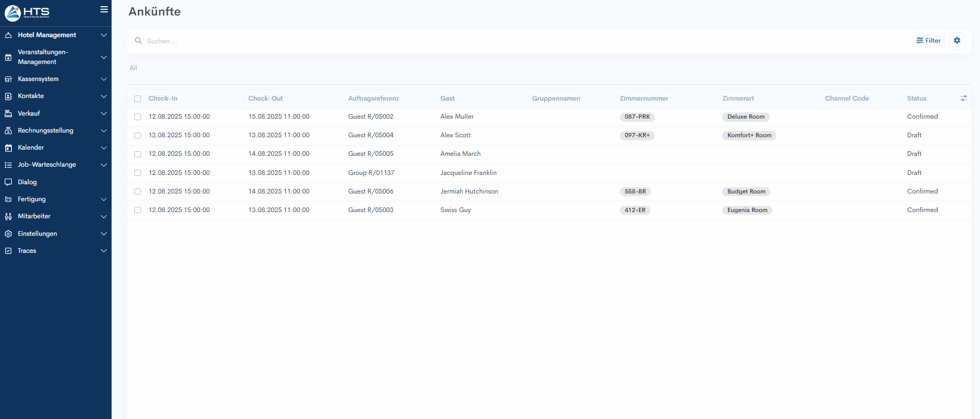Screen dimensions: 980x419
Task: Click the Dialog chat bubble icon
Action: tap(8, 182)
